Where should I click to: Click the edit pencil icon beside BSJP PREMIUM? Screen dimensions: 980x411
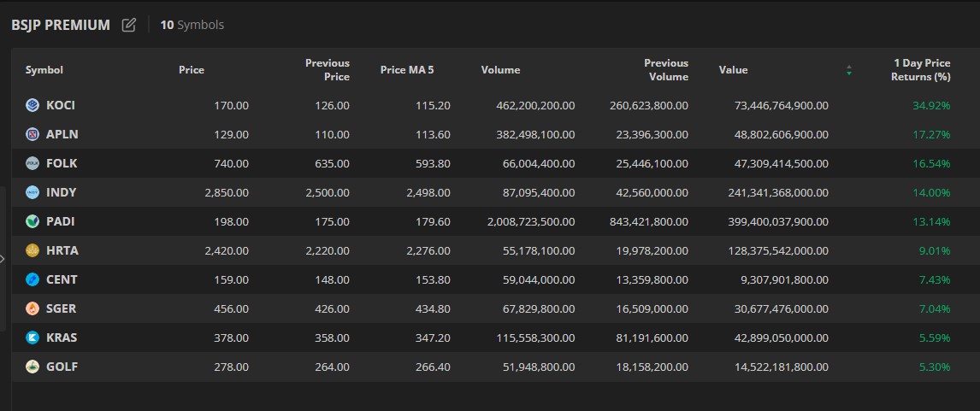pyautogui.click(x=129, y=25)
